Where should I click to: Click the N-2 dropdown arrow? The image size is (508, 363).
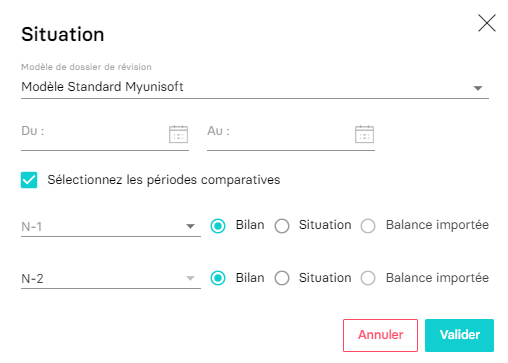click(190, 278)
